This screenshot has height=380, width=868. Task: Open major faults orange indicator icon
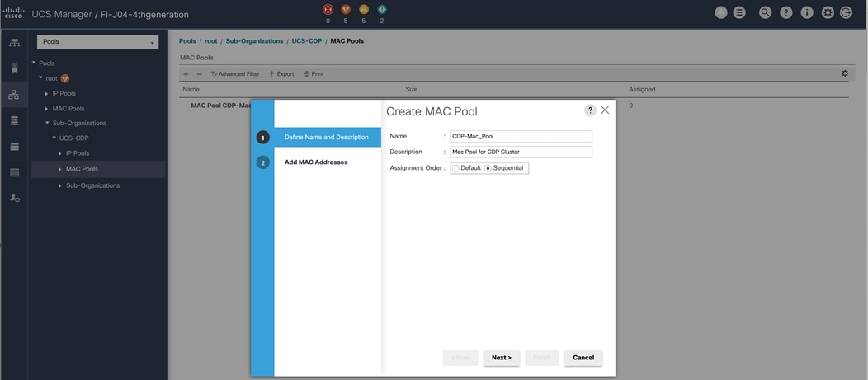tap(346, 9)
